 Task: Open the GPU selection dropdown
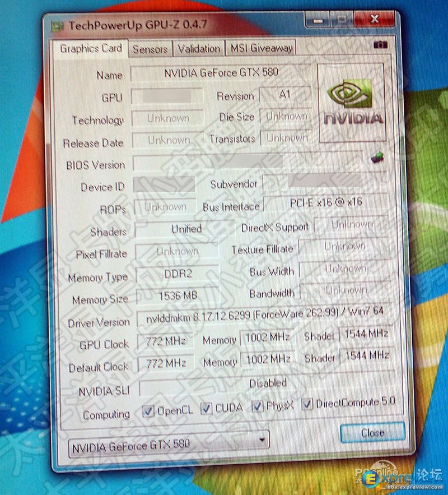169,444
